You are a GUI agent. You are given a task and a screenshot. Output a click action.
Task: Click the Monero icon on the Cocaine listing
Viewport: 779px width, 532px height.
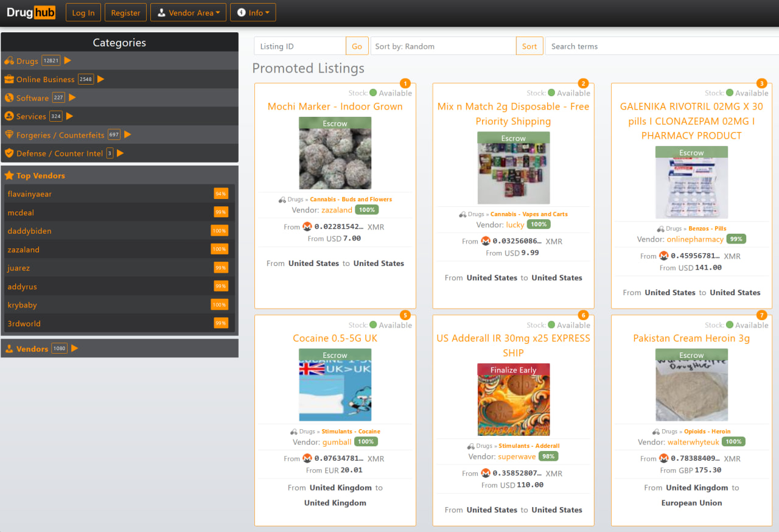tap(306, 458)
